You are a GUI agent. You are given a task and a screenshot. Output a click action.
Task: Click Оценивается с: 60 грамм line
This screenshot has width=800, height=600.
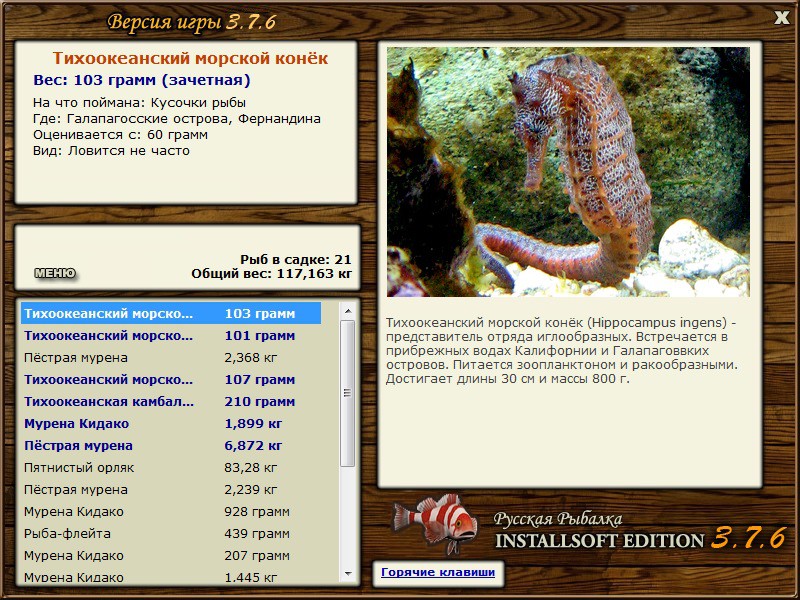click(120, 135)
